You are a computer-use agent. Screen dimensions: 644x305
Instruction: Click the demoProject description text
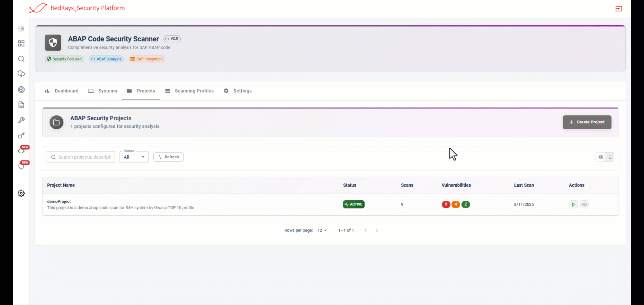121,208
